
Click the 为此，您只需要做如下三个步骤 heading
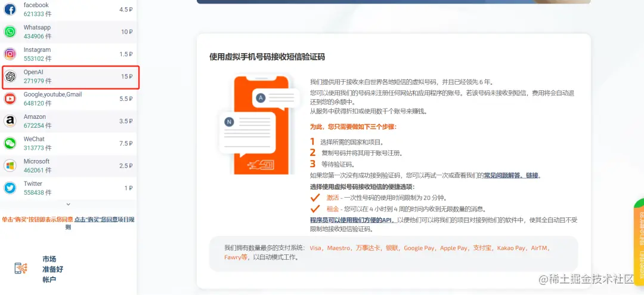(x=353, y=127)
